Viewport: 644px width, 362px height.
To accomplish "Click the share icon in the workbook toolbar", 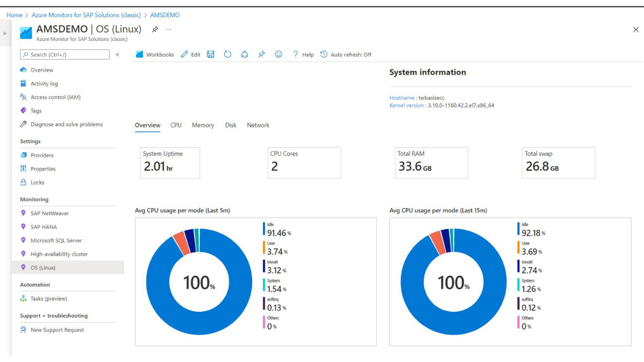I will pyautogui.click(x=245, y=54).
